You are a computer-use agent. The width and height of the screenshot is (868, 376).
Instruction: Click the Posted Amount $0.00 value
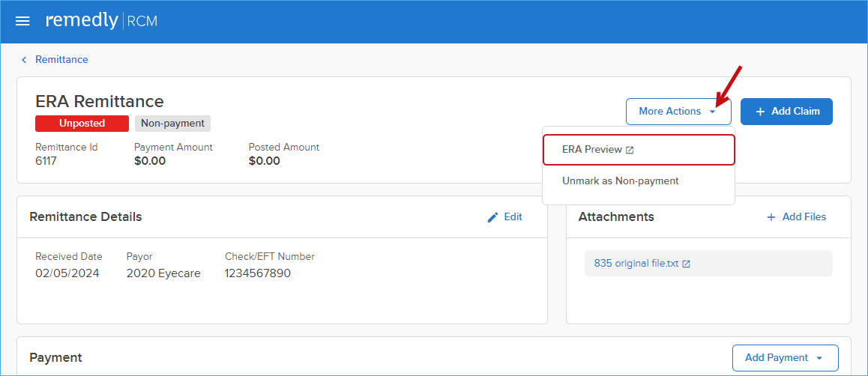coord(264,161)
